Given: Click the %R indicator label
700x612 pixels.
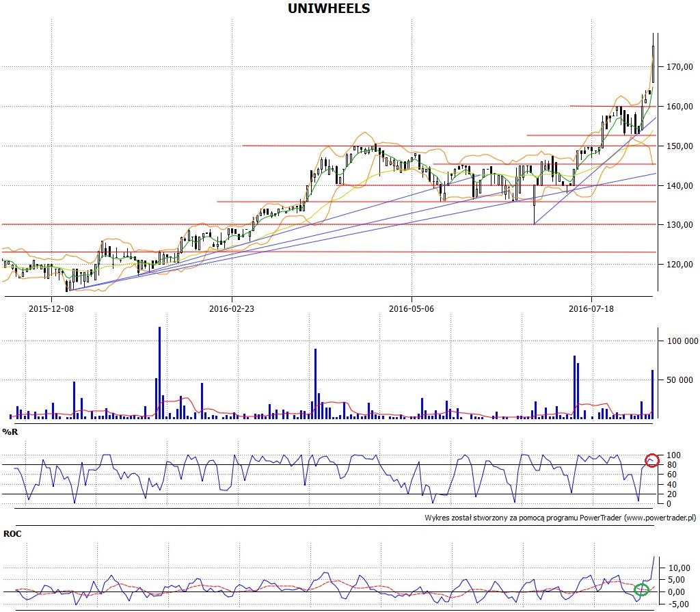Looking at the screenshot, I should point(10,432).
